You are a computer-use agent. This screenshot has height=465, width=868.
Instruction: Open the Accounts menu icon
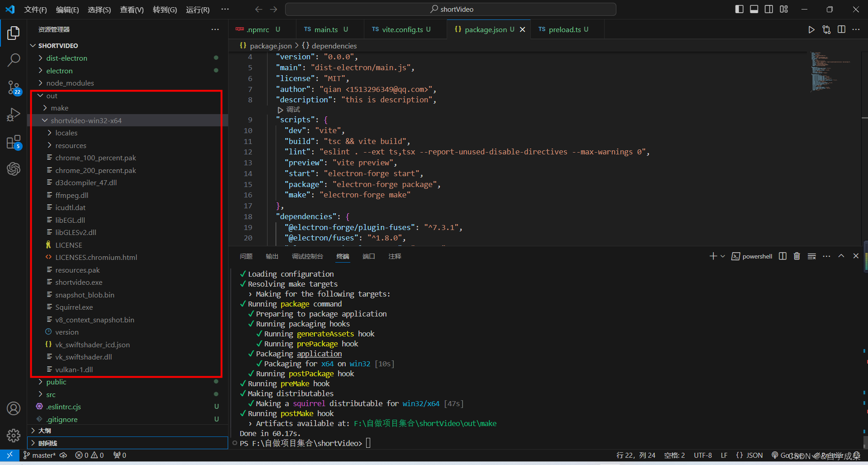14,408
